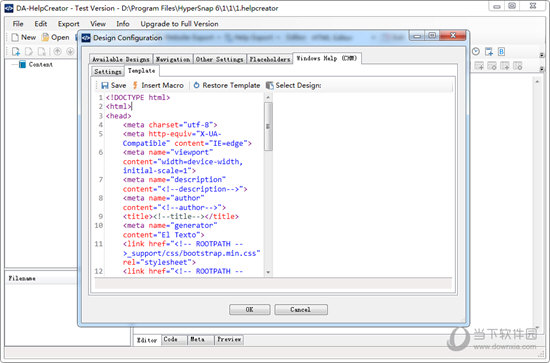Switch to the Preview tab at bottom
The width and height of the screenshot is (550, 363).
pos(229,340)
